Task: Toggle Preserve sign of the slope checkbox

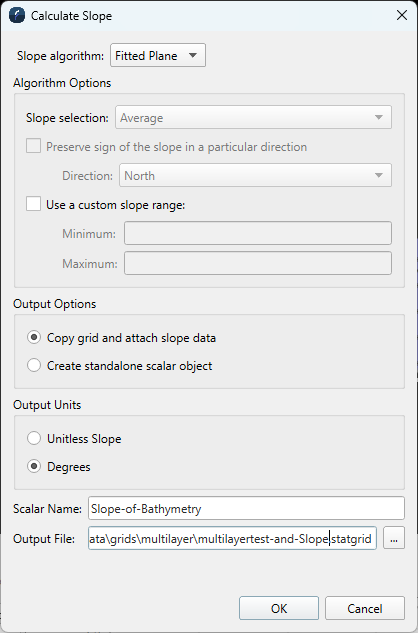Action: (34, 146)
